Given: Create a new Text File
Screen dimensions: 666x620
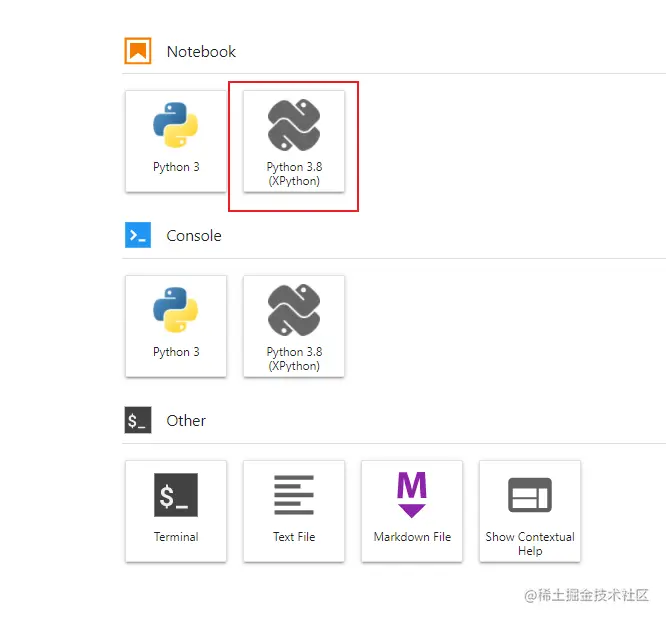Looking at the screenshot, I should [294, 511].
